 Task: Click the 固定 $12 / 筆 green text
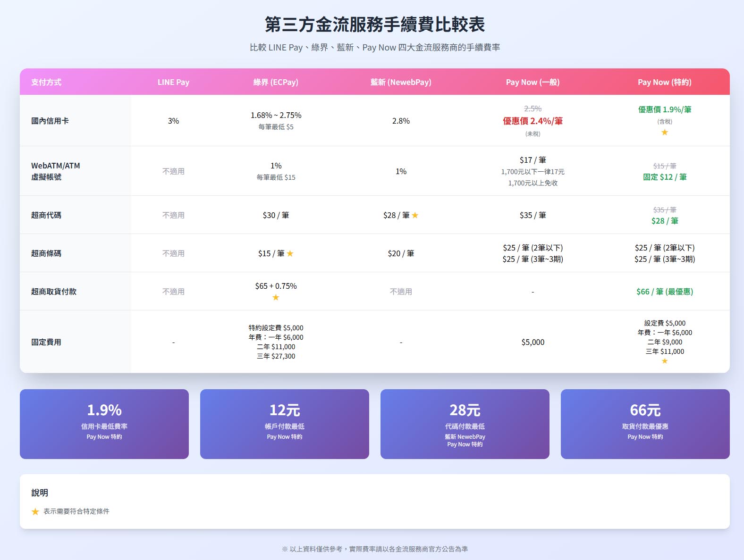tap(665, 177)
